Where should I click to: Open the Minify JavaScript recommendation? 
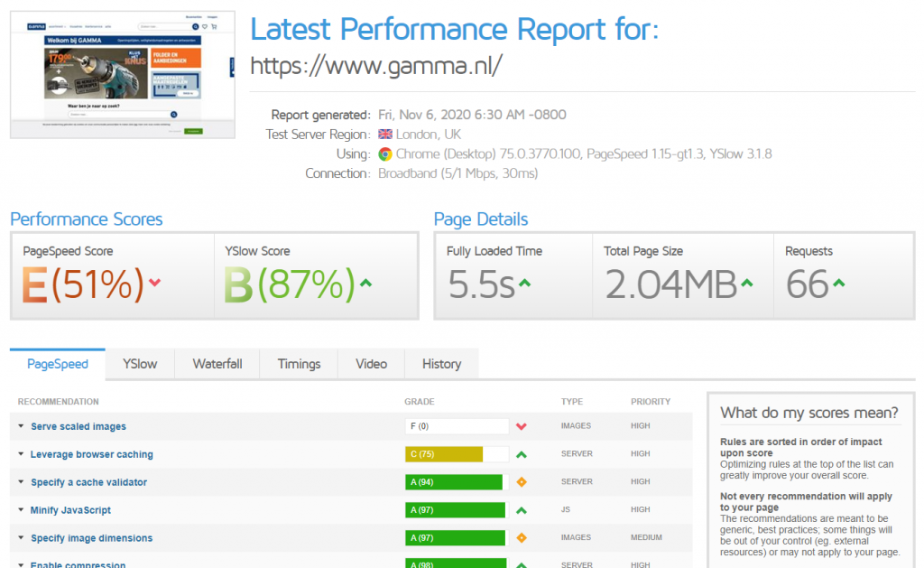[x=70, y=510]
